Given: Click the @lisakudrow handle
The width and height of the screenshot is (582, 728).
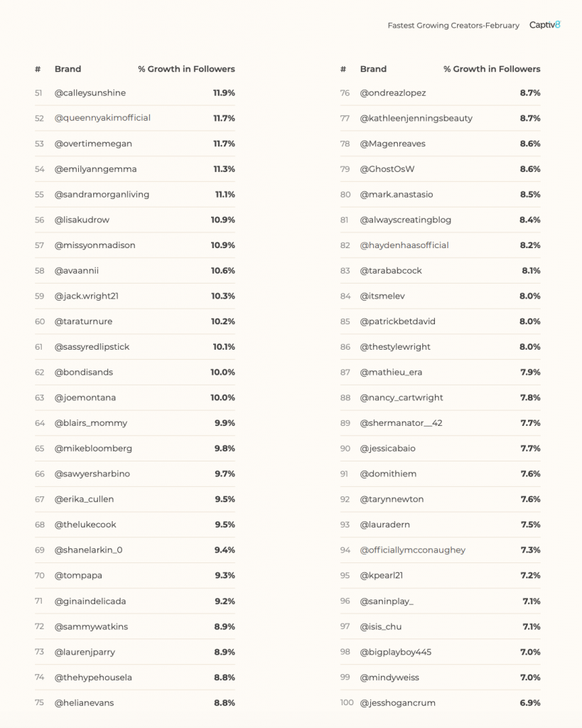Looking at the screenshot, I should (x=82, y=220).
